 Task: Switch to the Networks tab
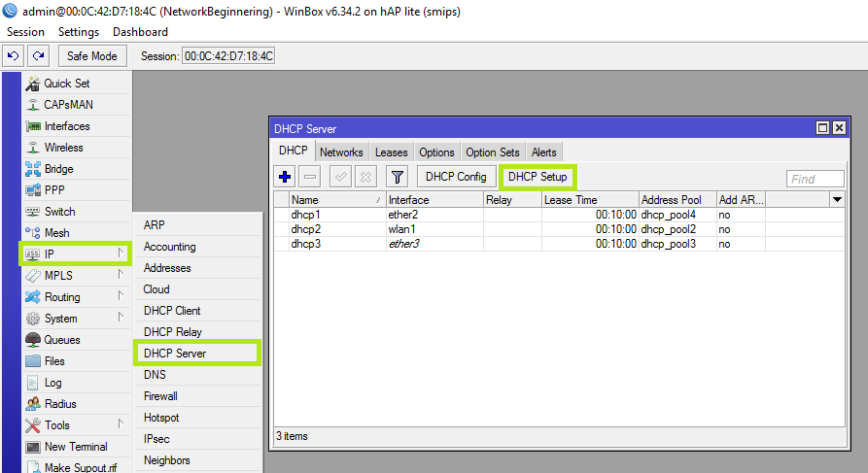(x=341, y=152)
